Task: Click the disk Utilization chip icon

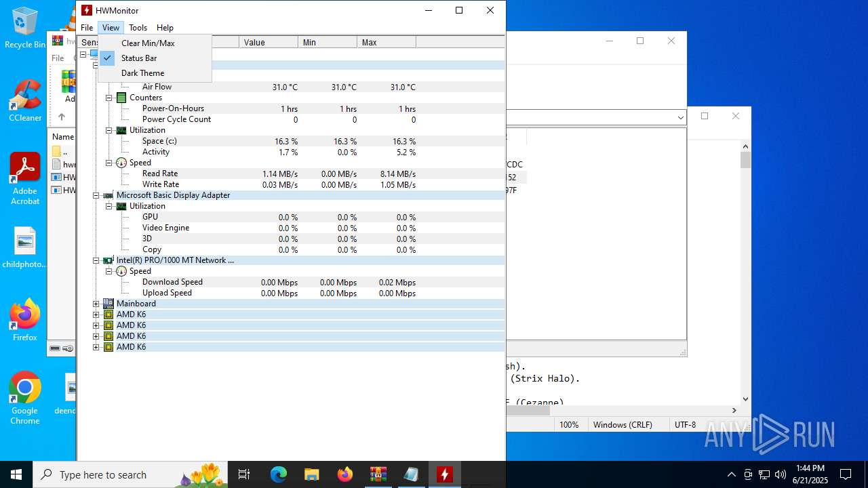Action: 121,130
